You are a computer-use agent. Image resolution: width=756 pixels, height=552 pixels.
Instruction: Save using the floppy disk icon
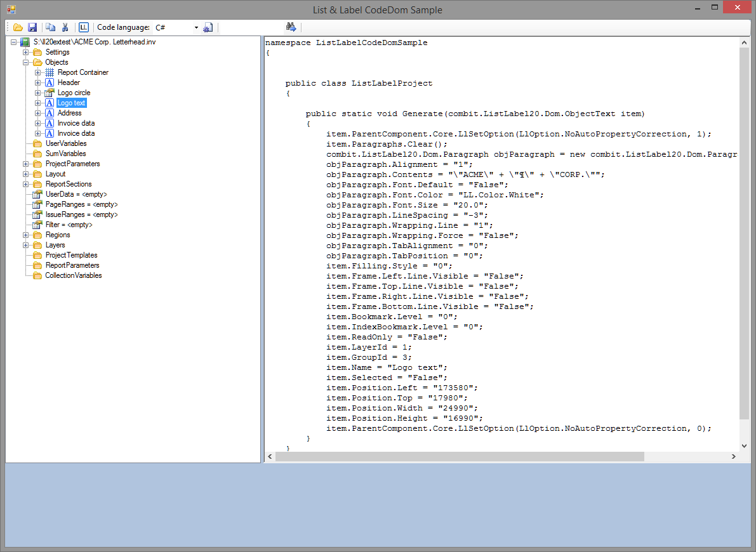[x=32, y=27]
